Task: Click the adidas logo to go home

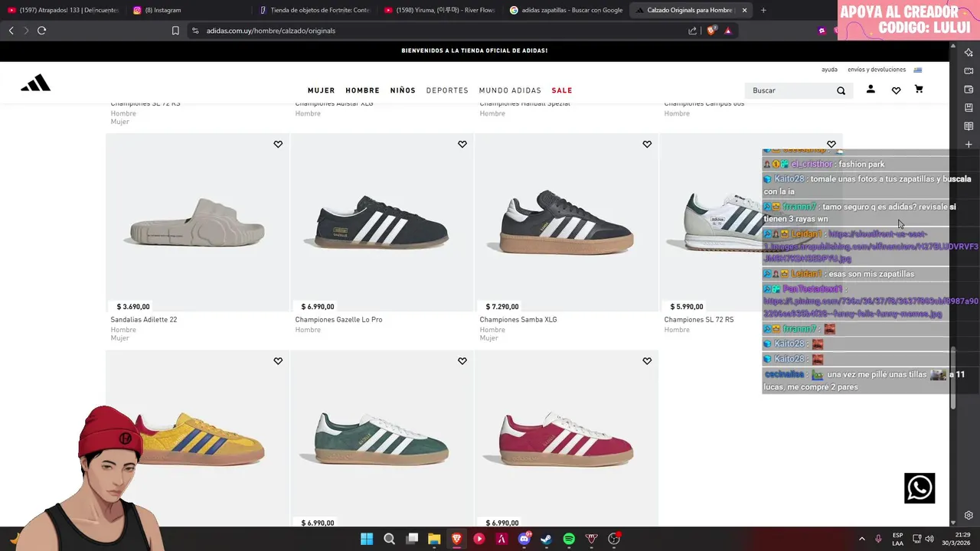Action: click(x=35, y=83)
